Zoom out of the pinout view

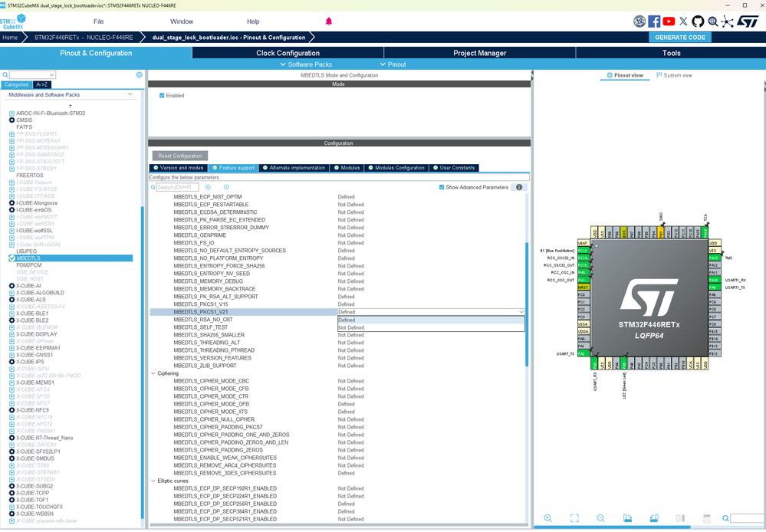pos(600,519)
